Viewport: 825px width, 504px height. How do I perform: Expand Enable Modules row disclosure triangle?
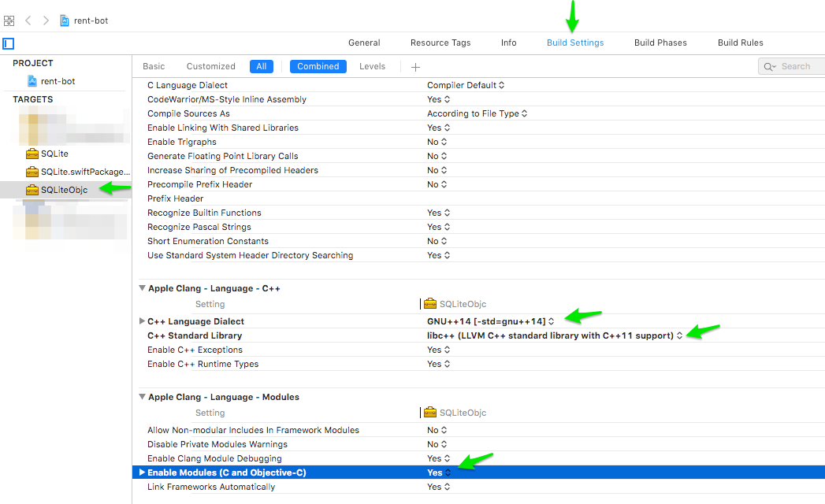(x=142, y=472)
